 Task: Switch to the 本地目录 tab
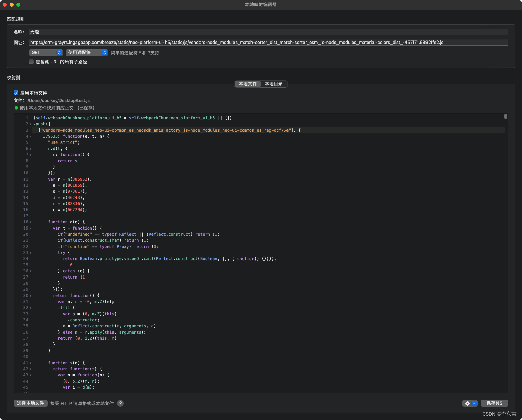coord(274,84)
